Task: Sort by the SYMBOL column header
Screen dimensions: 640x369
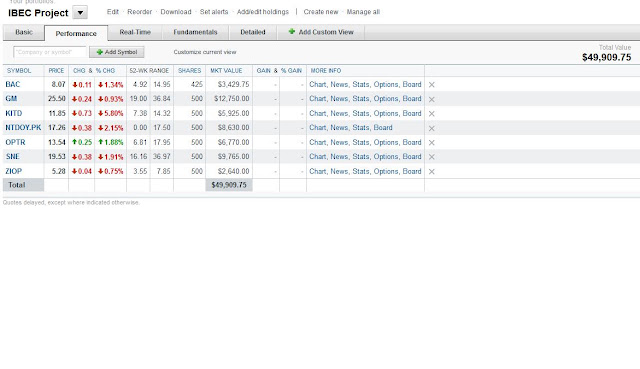Action: click(x=19, y=71)
